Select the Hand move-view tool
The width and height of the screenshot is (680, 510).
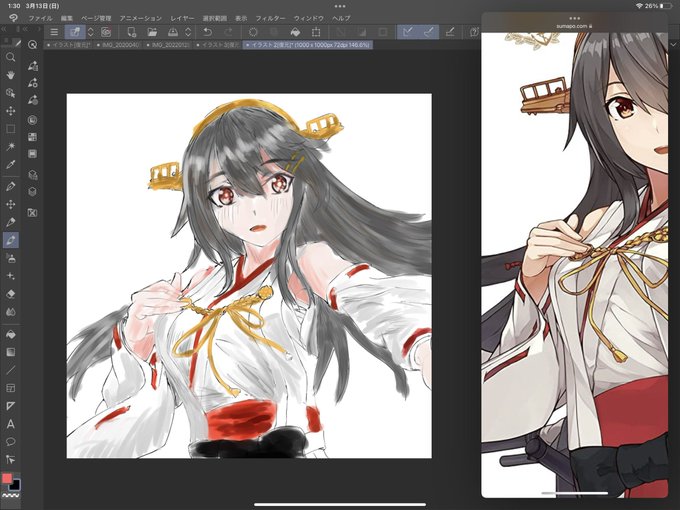pos(10,75)
